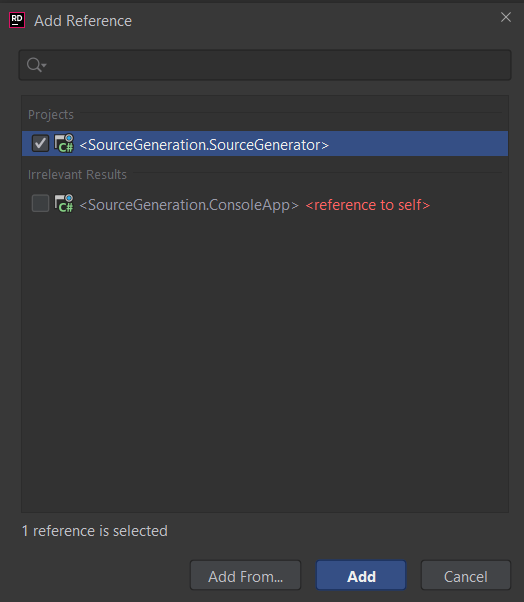Tick the SourceGeneration.ConsoleApp checkbox
524x602 pixels.
click(40, 203)
